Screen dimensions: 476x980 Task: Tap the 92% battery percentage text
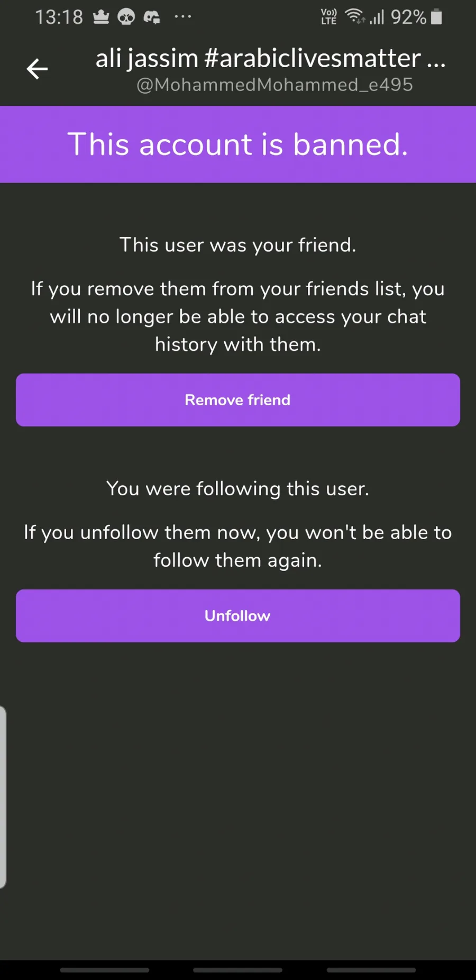(408, 17)
